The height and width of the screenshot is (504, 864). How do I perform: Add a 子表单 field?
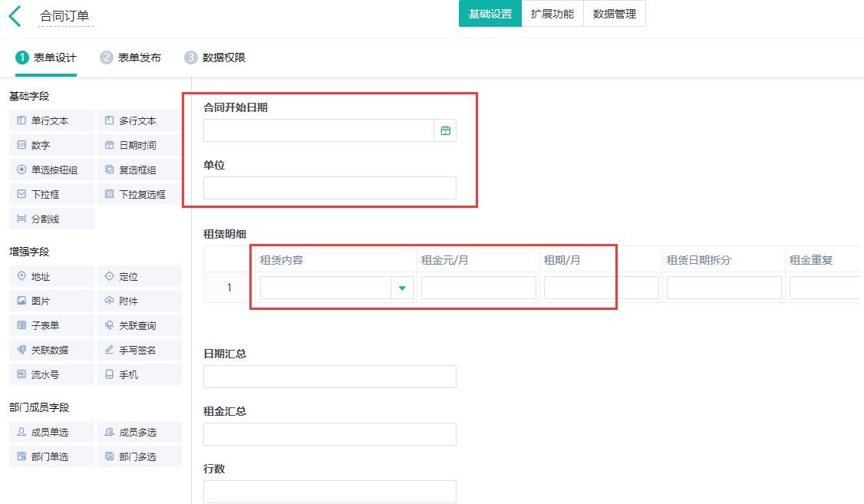coord(52,325)
